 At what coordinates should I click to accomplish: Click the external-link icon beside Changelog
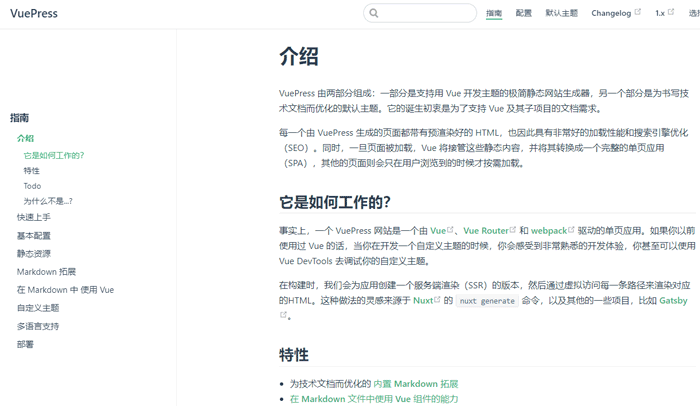(x=638, y=12)
